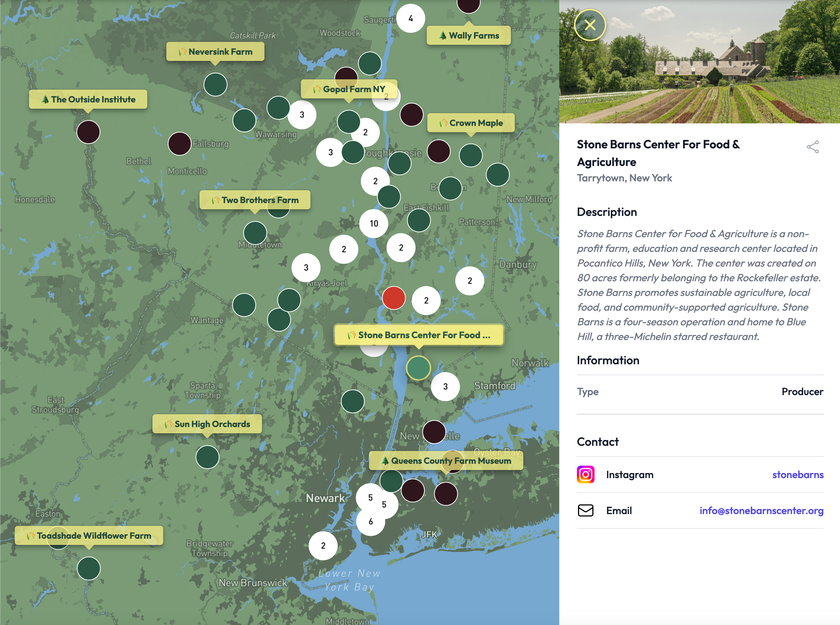The height and width of the screenshot is (625, 840).
Task: Click the Crown Maple label
Action: [471, 123]
